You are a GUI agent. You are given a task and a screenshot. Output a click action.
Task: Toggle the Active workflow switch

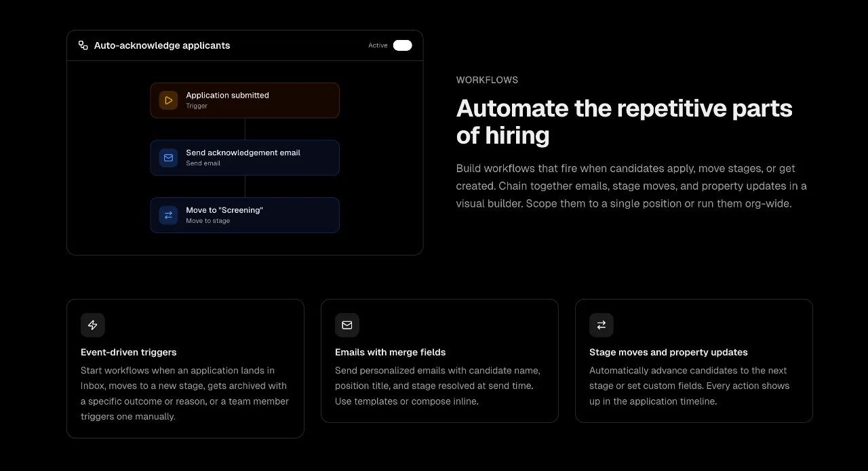[x=402, y=45]
